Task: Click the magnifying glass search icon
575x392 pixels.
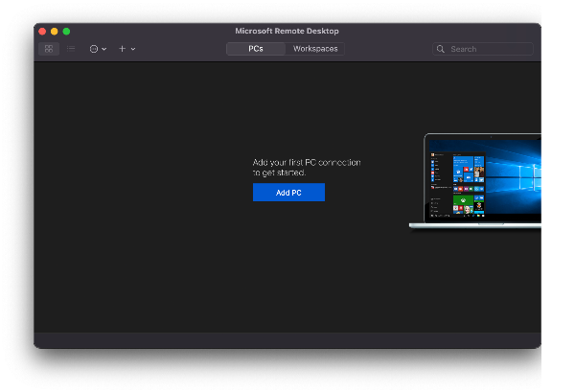Action: pyautogui.click(x=441, y=49)
